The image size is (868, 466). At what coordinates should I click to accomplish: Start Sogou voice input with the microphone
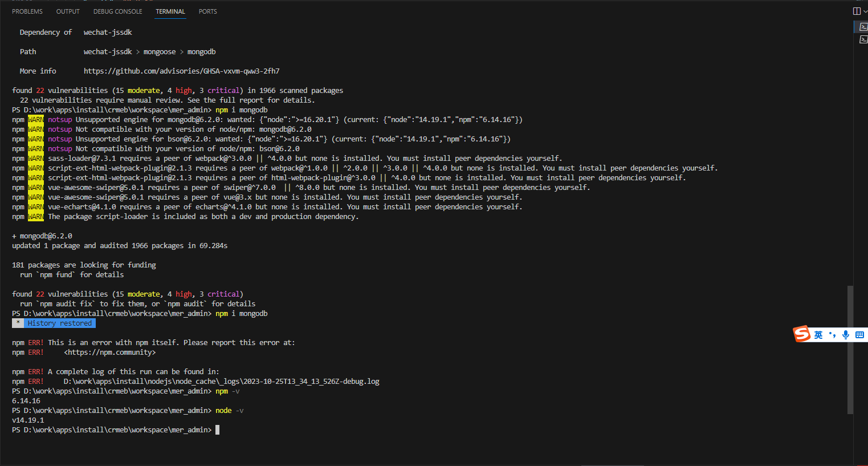[846, 335]
